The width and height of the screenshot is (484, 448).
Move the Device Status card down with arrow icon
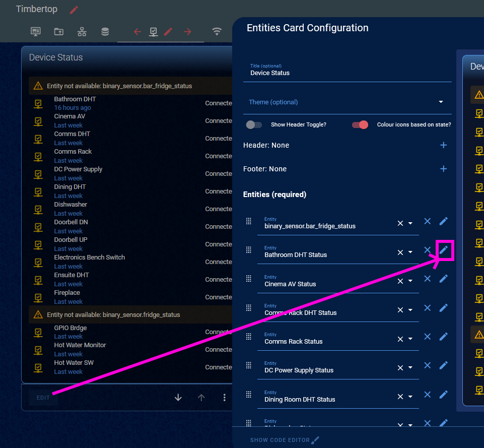point(178,397)
